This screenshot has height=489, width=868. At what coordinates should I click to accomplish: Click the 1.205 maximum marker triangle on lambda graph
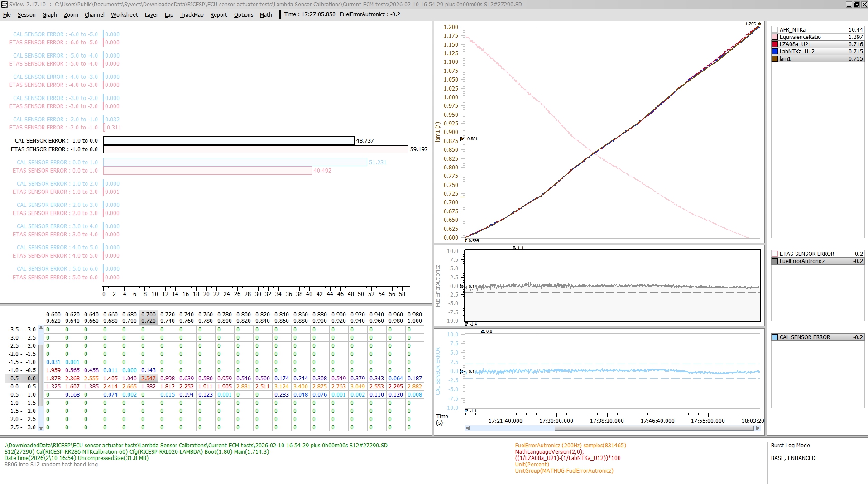coord(759,24)
